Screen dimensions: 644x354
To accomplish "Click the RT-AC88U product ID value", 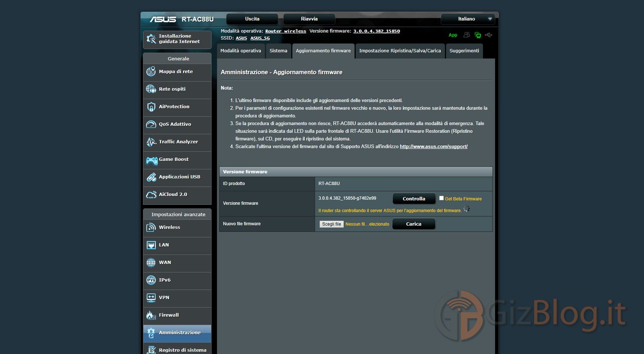I will pos(329,183).
